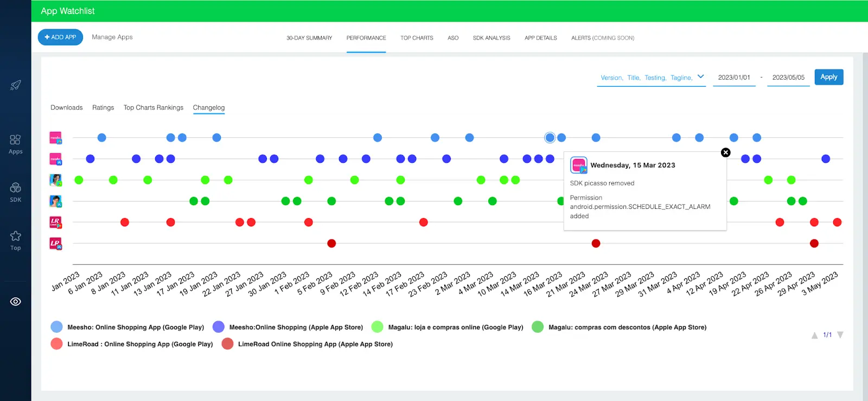Click first Meesho Apple Store changelog marker
The height and width of the screenshot is (401, 868).
tap(90, 159)
